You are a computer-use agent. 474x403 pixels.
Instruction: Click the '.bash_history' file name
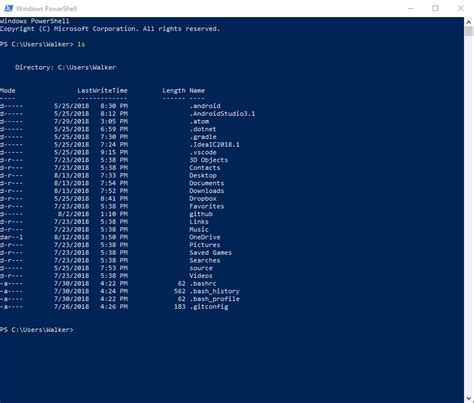[x=214, y=291]
